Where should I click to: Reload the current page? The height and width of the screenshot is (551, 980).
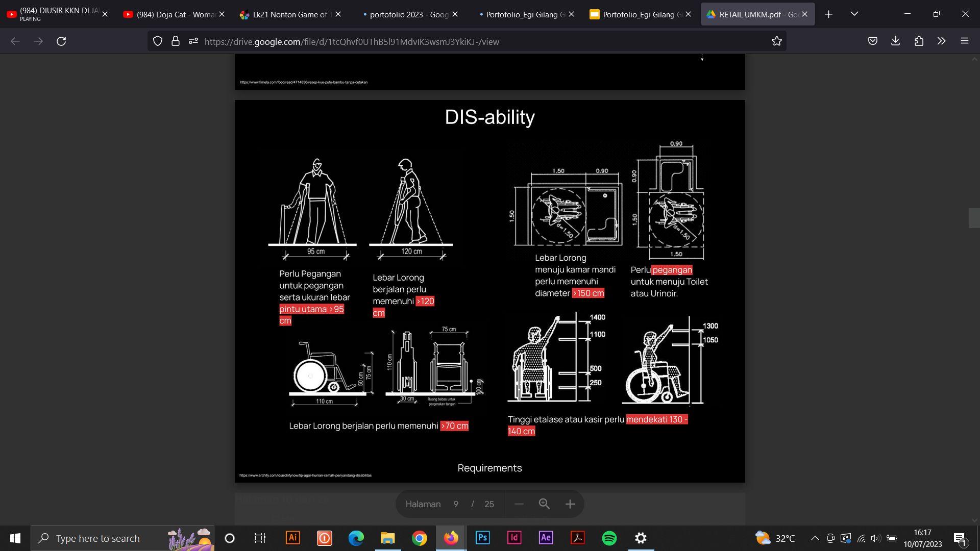click(61, 41)
